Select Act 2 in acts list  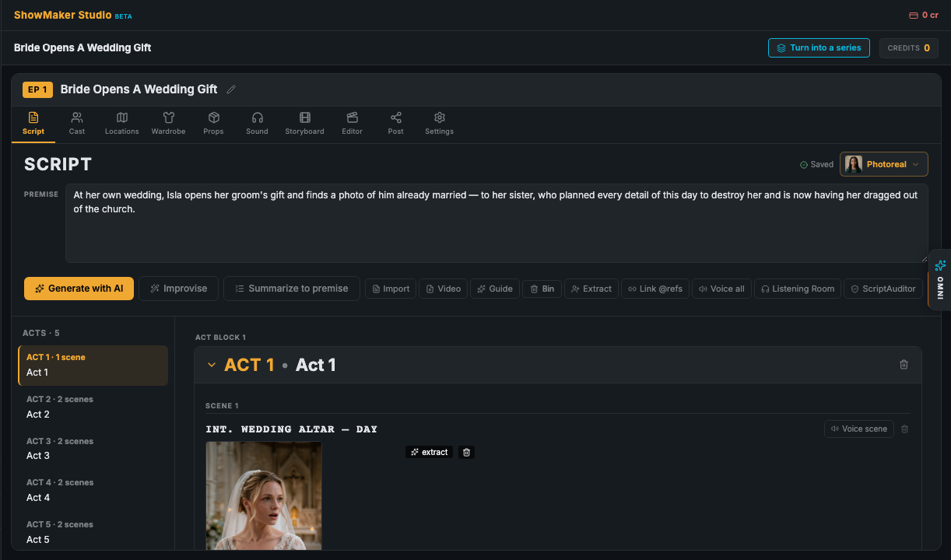tap(93, 407)
